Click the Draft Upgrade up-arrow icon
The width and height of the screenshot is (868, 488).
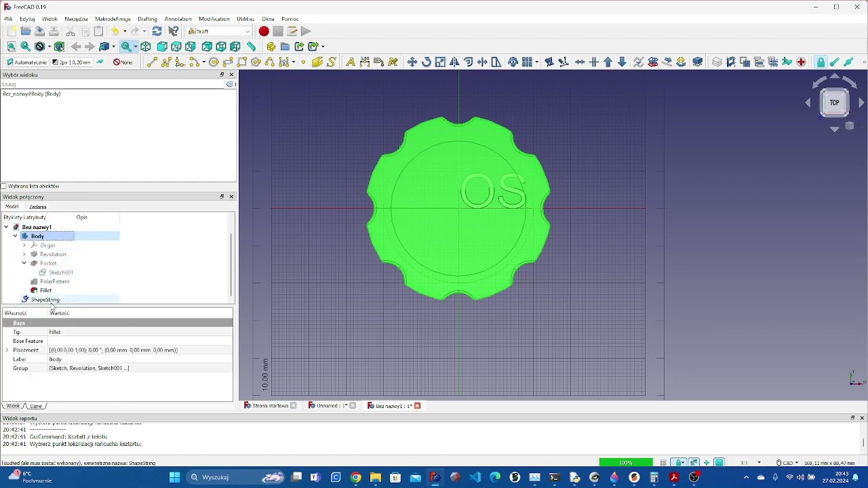click(608, 62)
